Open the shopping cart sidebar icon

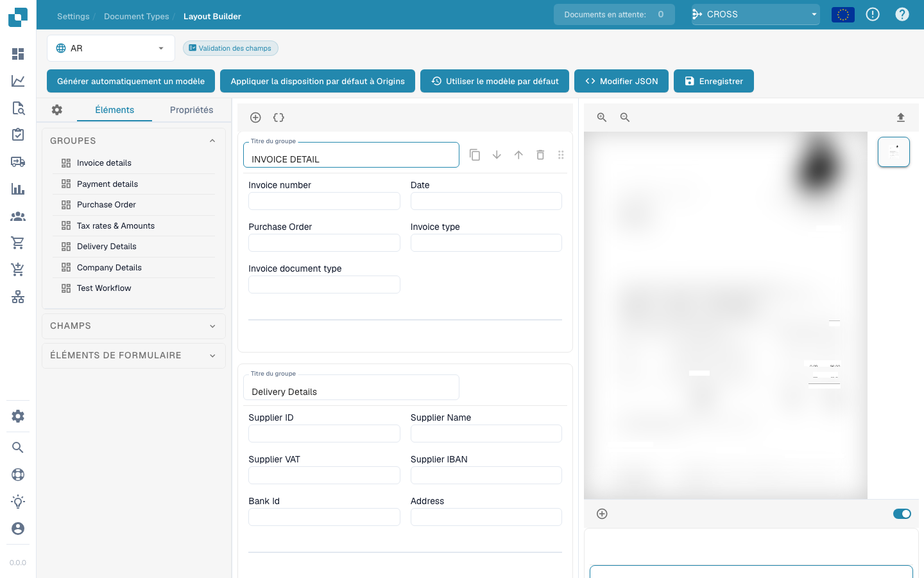coord(18,243)
